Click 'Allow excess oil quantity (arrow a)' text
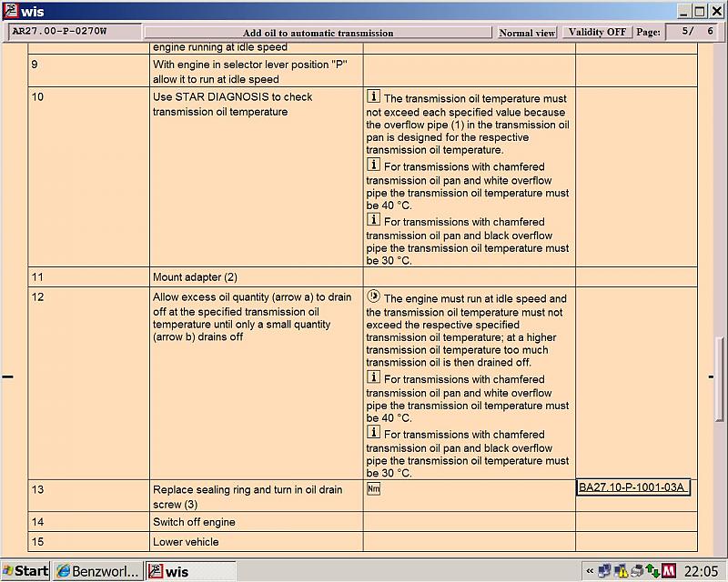Image resolution: width=728 pixels, height=582 pixels. (252, 297)
